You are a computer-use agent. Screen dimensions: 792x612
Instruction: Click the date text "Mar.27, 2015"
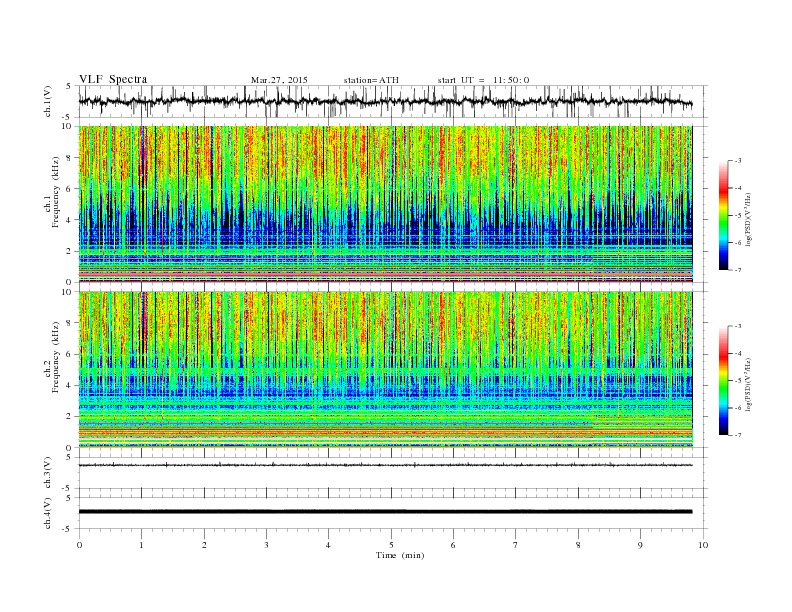coord(279,80)
